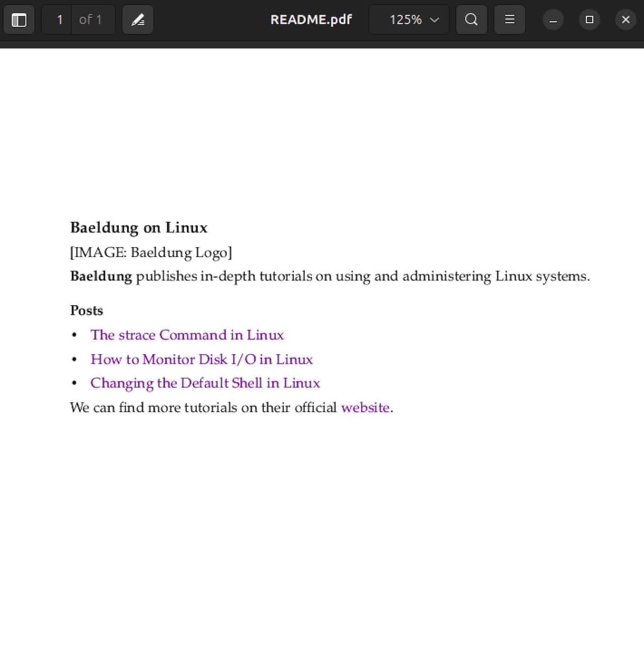Open the search magnifier icon
The image size is (644, 647).
coord(471,20)
